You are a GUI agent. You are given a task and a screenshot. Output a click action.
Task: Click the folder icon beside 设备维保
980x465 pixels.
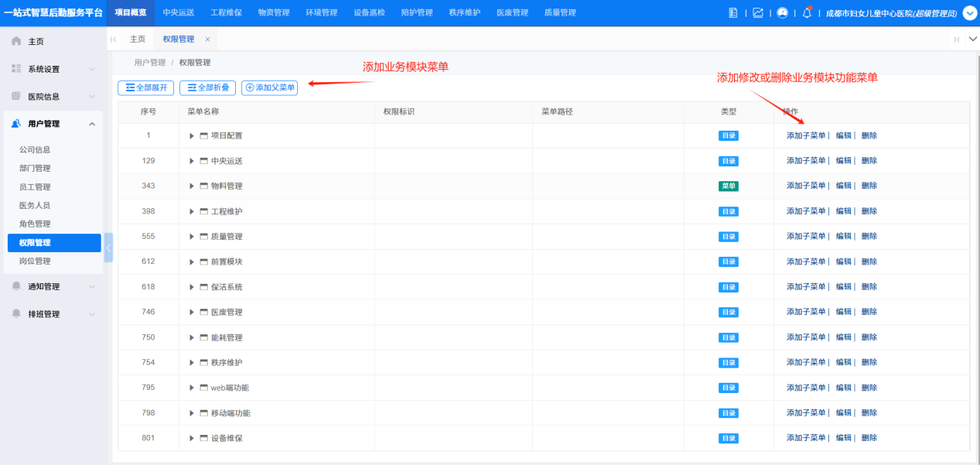(204, 438)
